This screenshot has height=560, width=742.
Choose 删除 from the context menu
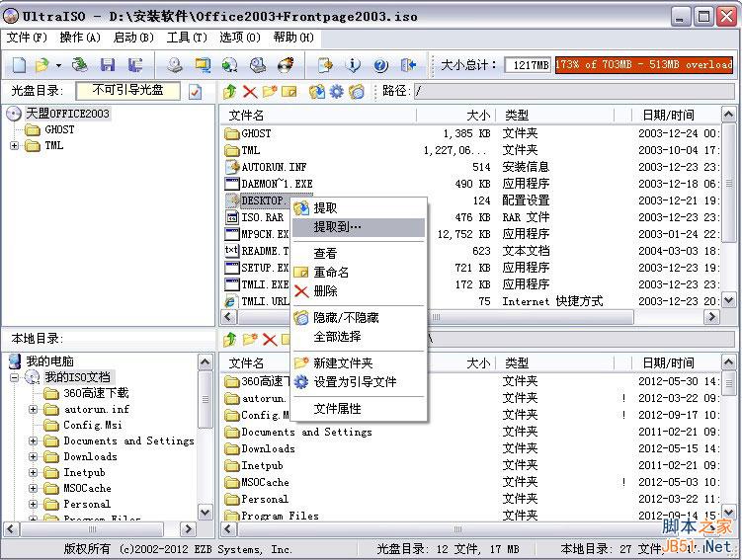(x=359, y=291)
